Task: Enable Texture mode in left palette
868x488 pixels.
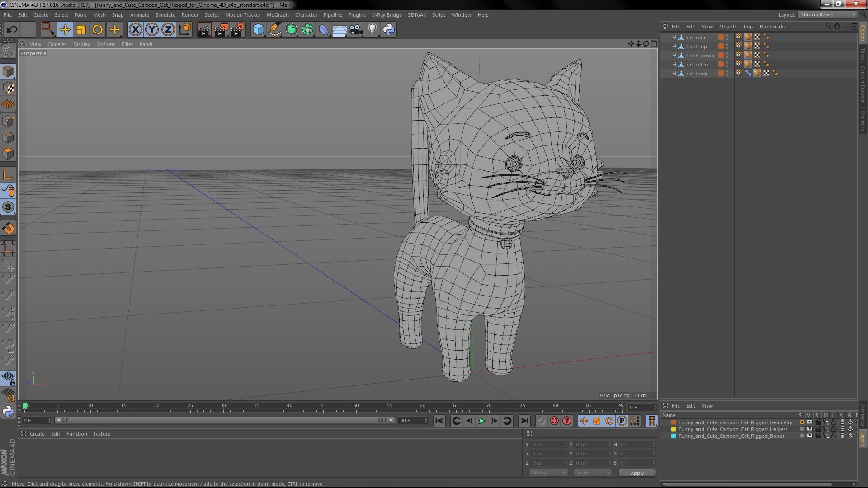Action: pos(8,88)
